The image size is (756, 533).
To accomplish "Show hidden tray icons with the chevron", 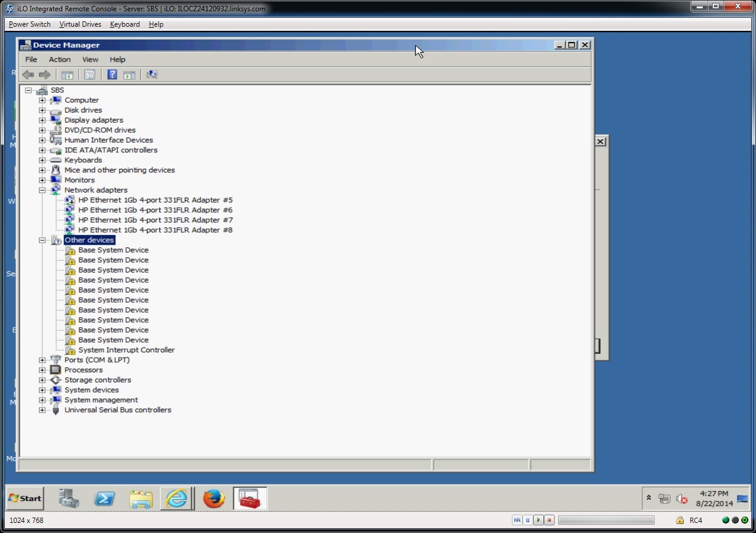I will pyautogui.click(x=649, y=498).
